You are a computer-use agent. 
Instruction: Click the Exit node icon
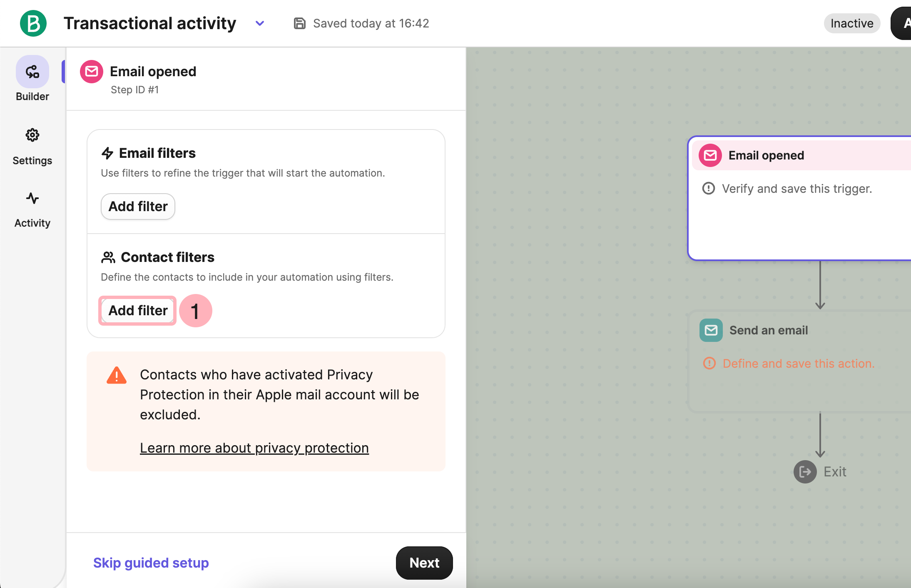[x=805, y=472]
